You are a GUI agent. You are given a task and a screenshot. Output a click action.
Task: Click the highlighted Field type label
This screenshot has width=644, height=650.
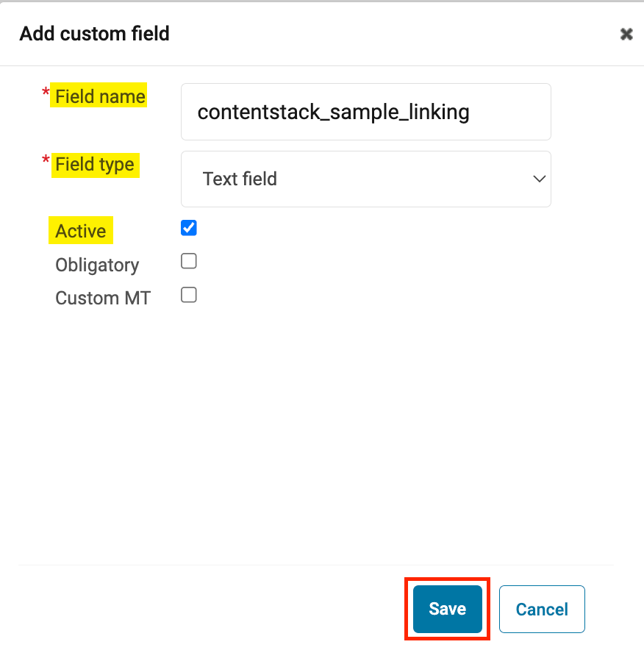[94, 164]
